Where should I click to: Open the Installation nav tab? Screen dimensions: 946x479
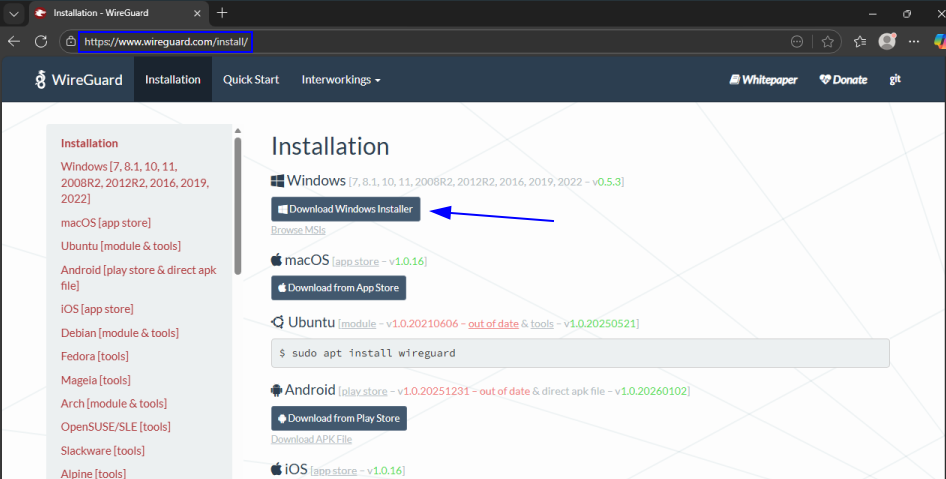click(173, 80)
